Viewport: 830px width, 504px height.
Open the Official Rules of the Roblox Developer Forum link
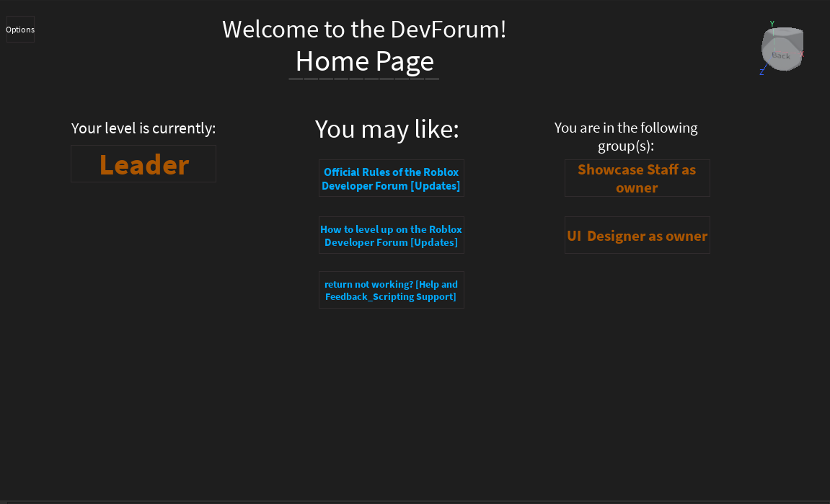pyautogui.click(x=391, y=178)
